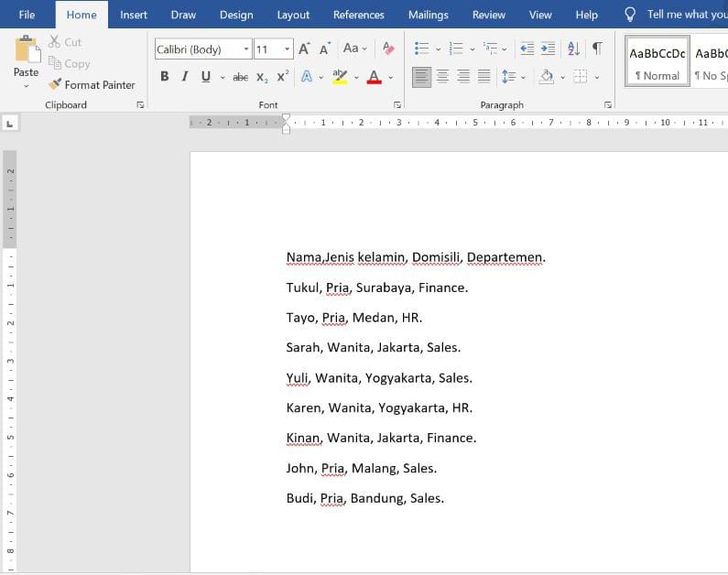Activate the Format Painter brush

point(92,84)
